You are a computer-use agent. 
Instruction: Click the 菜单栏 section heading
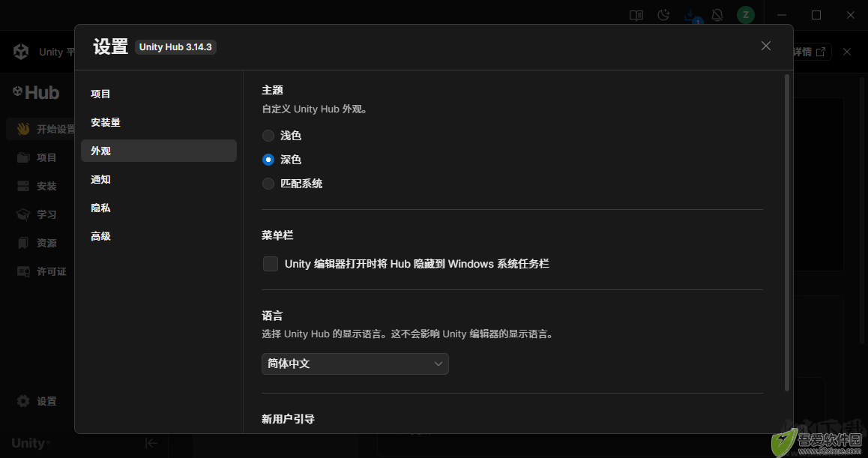(x=277, y=235)
